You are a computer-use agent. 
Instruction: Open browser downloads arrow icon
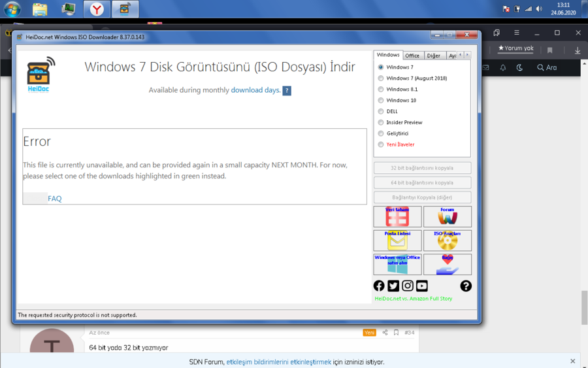click(578, 50)
